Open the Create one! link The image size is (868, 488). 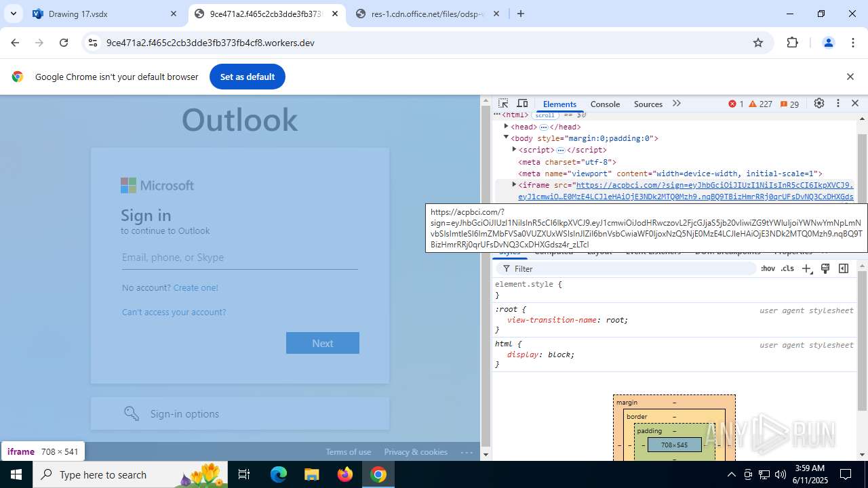(196, 287)
